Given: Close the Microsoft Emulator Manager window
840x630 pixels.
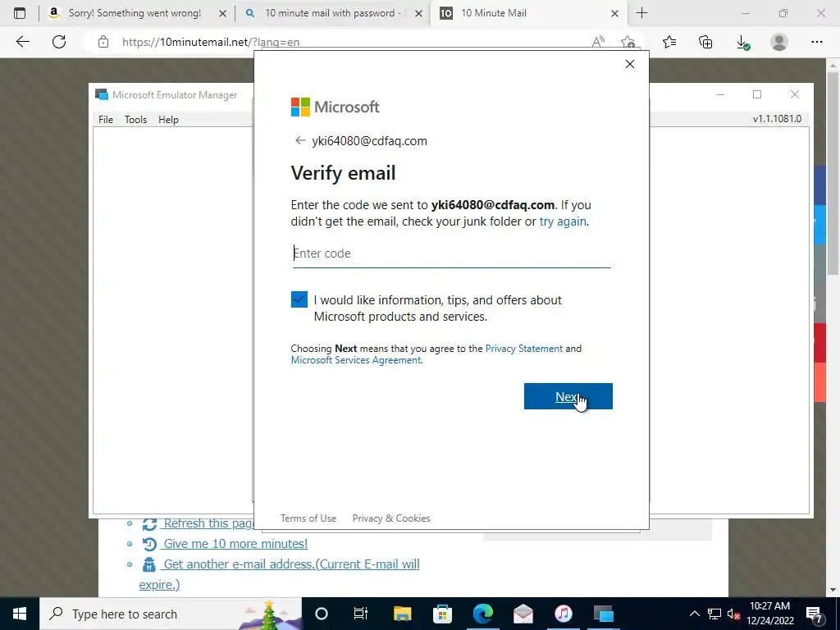Looking at the screenshot, I should point(794,94).
